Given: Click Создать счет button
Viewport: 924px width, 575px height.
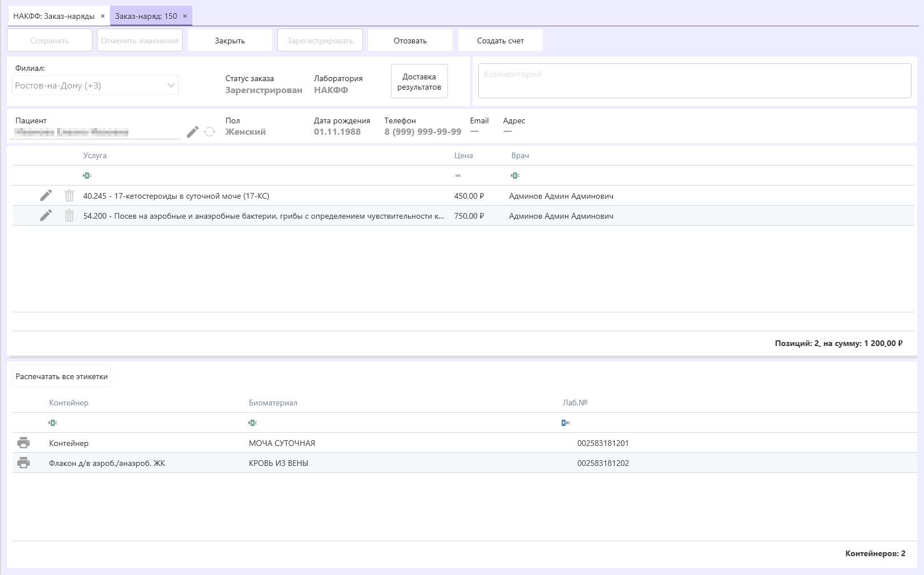Looking at the screenshot, I should click(501, 41).
